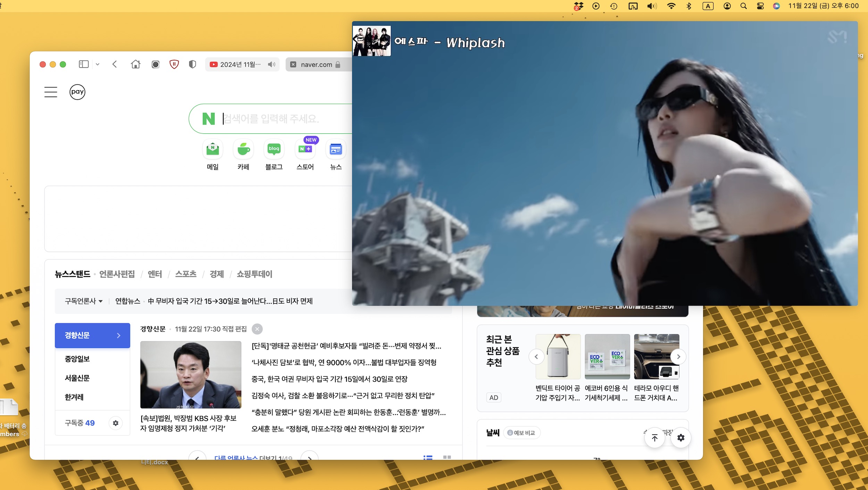Open the Naver Cafe shortcut icon

point(243,149)
